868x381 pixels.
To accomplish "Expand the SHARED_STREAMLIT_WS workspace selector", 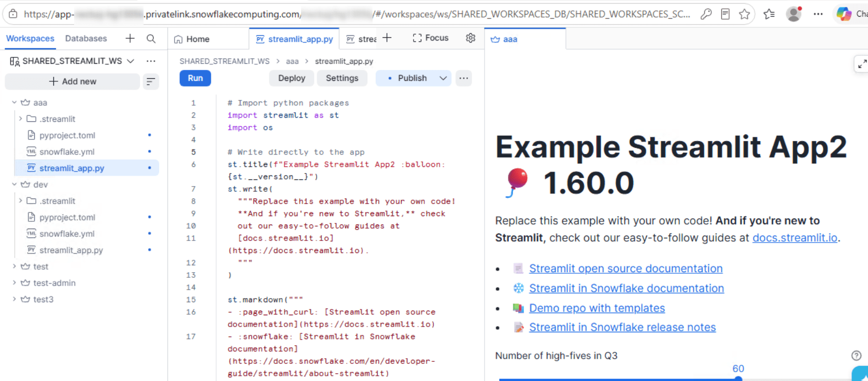I will click(x=131, y=61).
